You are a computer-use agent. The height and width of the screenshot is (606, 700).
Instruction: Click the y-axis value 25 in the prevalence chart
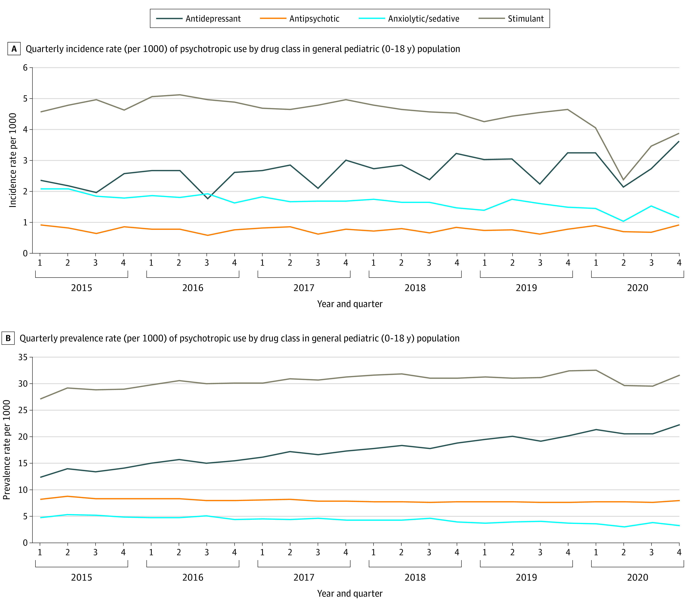[23, 410]
